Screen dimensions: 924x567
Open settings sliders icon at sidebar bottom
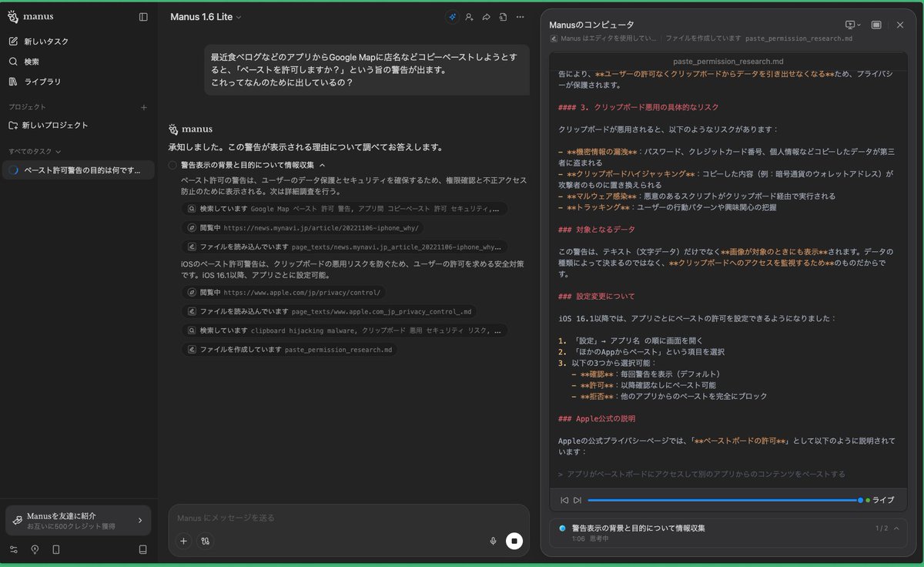click(x=14, y=549)
